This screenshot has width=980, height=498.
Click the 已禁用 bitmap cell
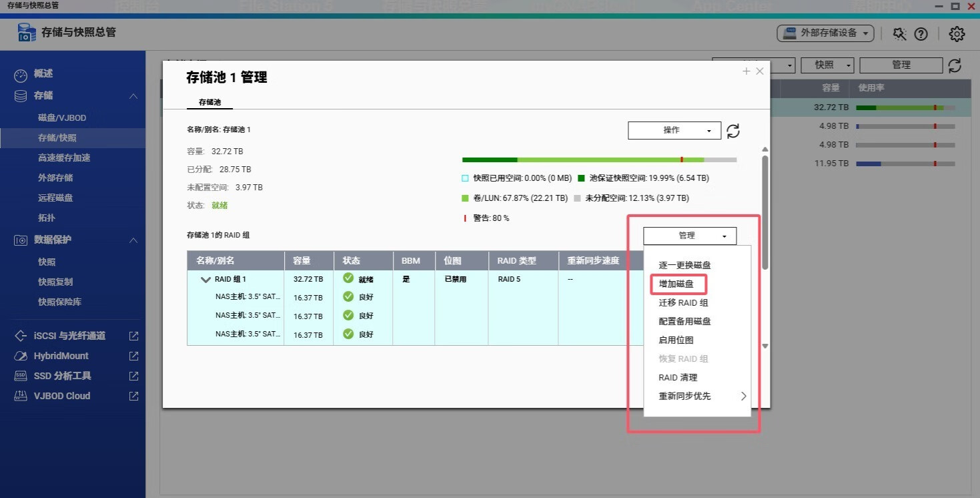point(456,279)
